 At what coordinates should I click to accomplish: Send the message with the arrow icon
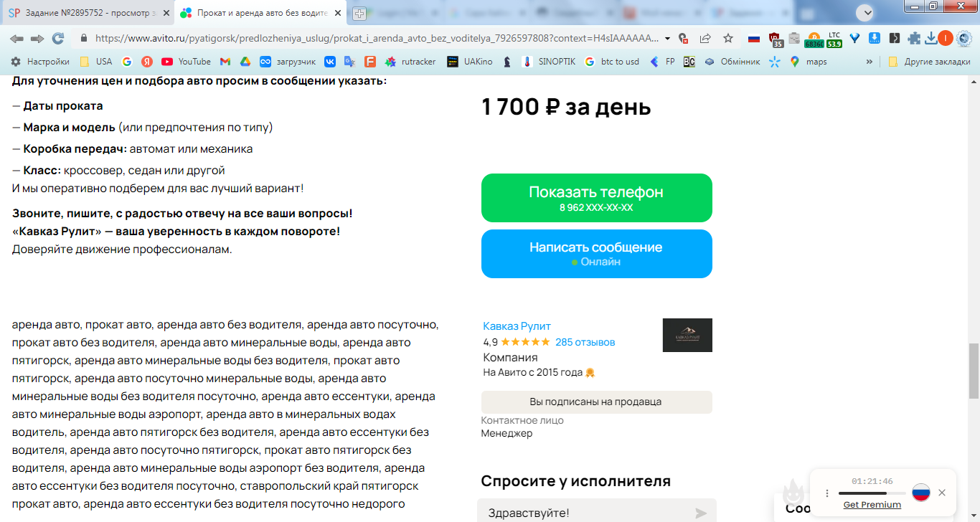pyautogui.click(x=701, y=513)
